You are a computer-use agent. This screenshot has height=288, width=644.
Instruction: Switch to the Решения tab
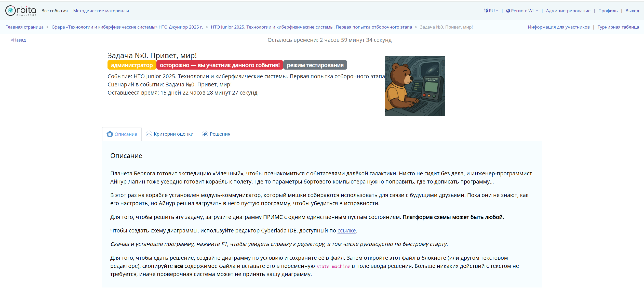220,134
